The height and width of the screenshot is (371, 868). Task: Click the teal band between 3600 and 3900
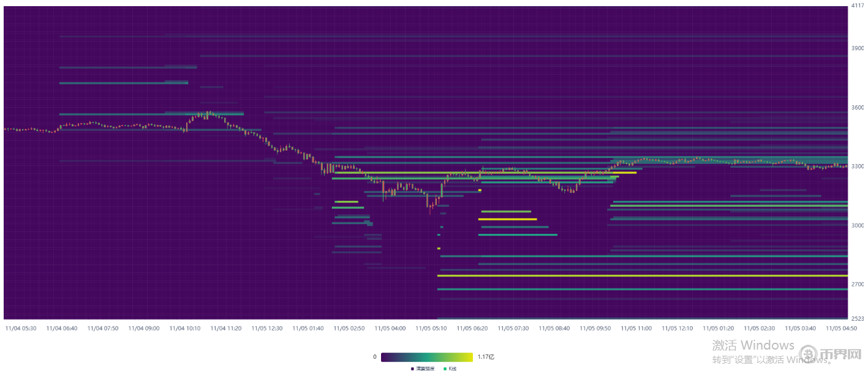124,83
